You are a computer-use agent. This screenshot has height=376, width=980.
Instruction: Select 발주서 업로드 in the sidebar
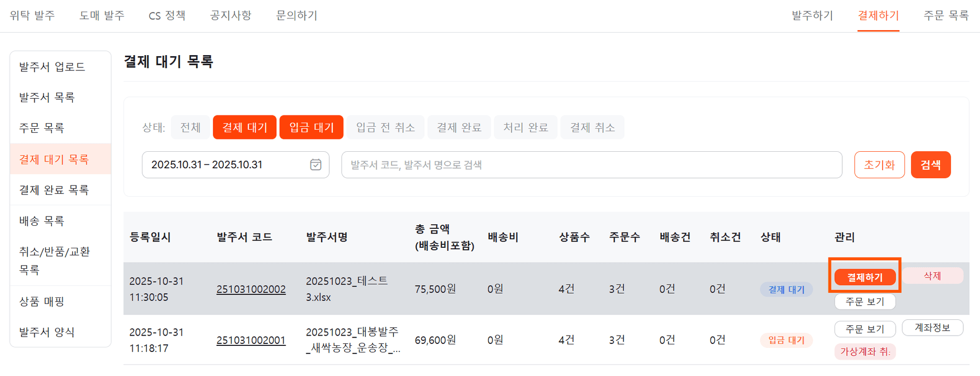51,66
